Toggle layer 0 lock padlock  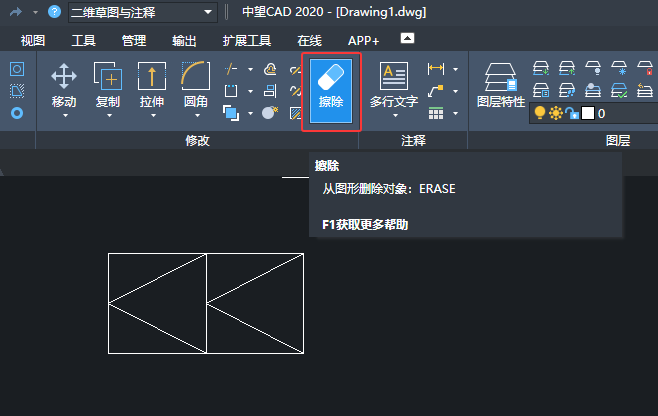572,113
